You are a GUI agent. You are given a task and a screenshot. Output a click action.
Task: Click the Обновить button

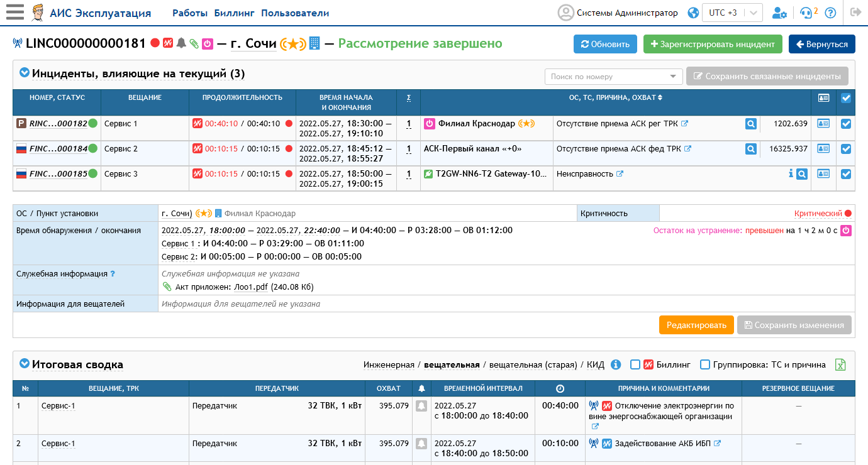[605, 44]
